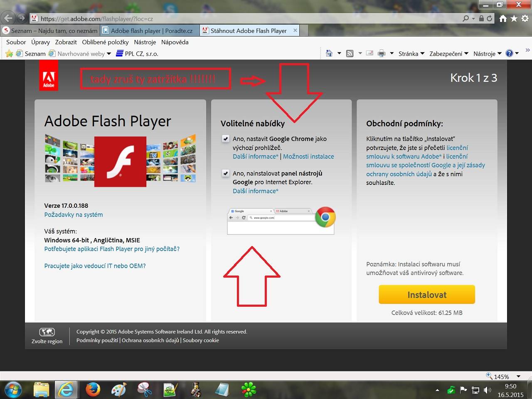The image size is (532, 399).
Task: Open the Možnosti instalace link
Action: [308, 156]
